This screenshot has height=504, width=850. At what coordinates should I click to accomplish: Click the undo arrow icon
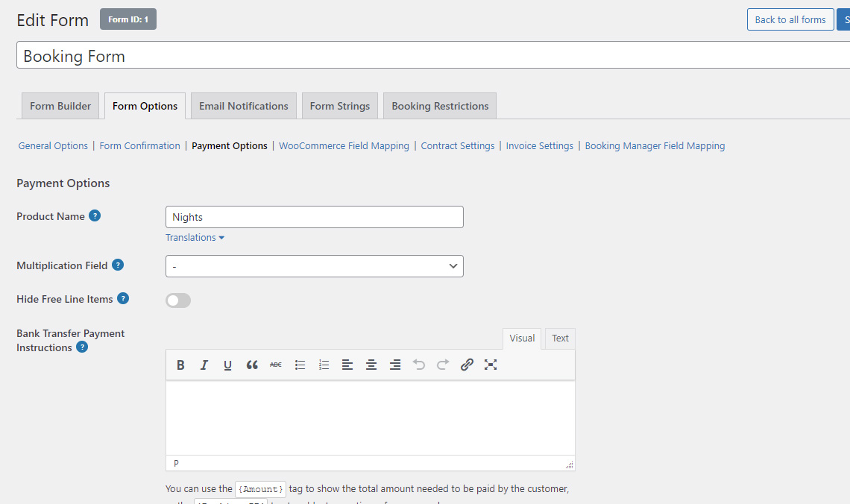click(419, 365)
